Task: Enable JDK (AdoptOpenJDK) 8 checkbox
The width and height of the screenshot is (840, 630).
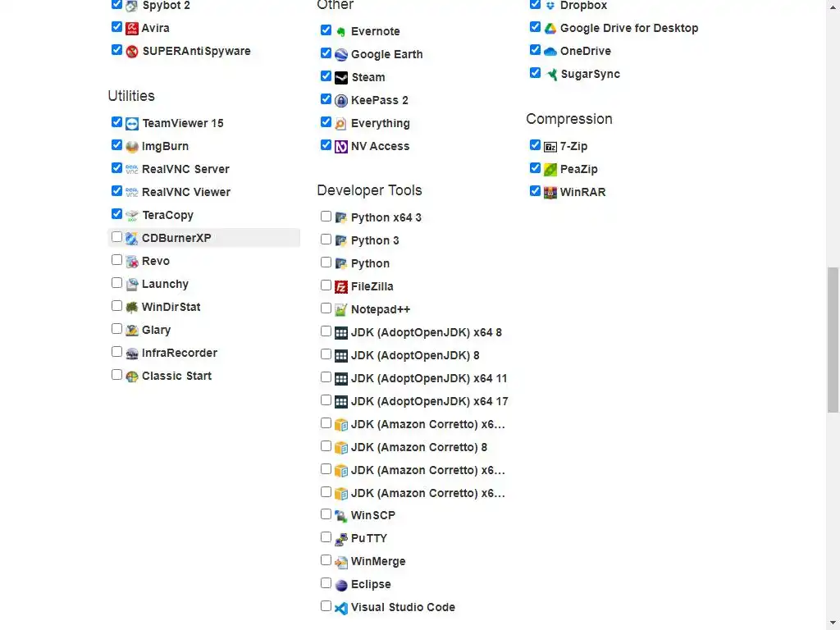Action: 326,354
